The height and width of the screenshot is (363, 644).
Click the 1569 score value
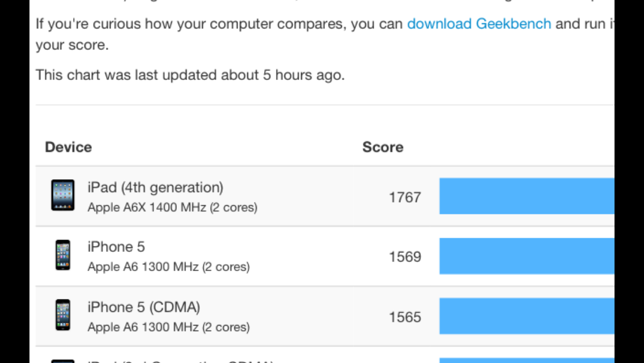tap(405, 257)
